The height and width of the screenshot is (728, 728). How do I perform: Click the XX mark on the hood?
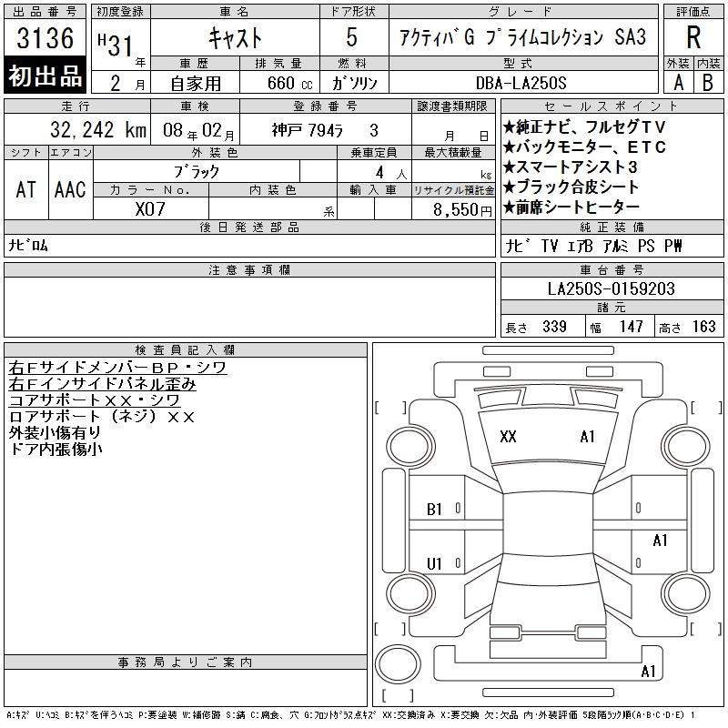[508, 437]
